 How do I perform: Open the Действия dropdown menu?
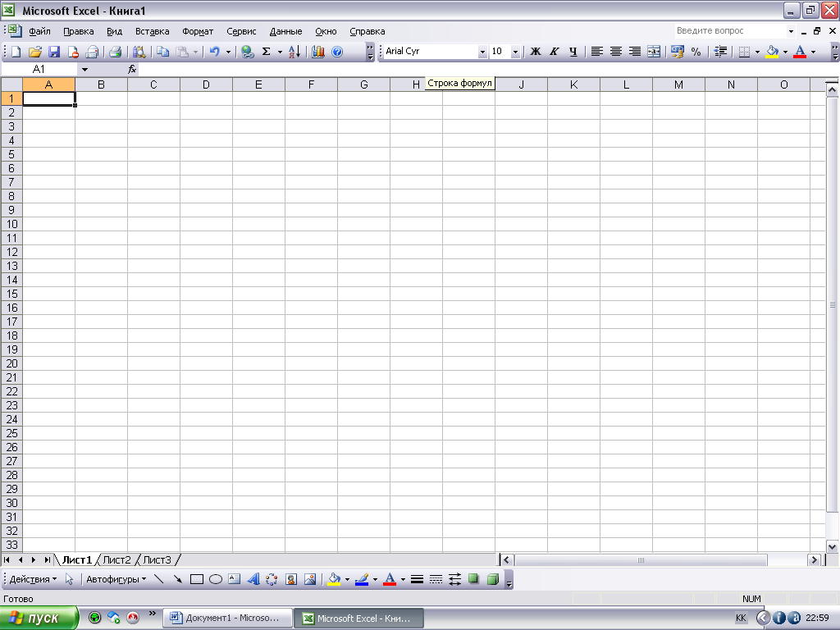click(x=33, y=579)
